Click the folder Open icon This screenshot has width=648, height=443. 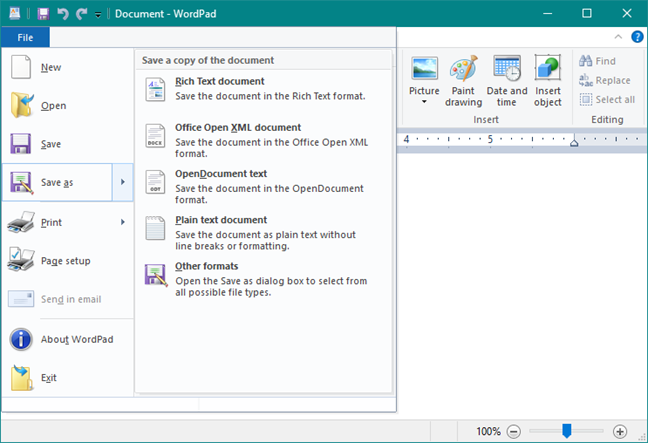pyautogui.click(x=21, y=105)
